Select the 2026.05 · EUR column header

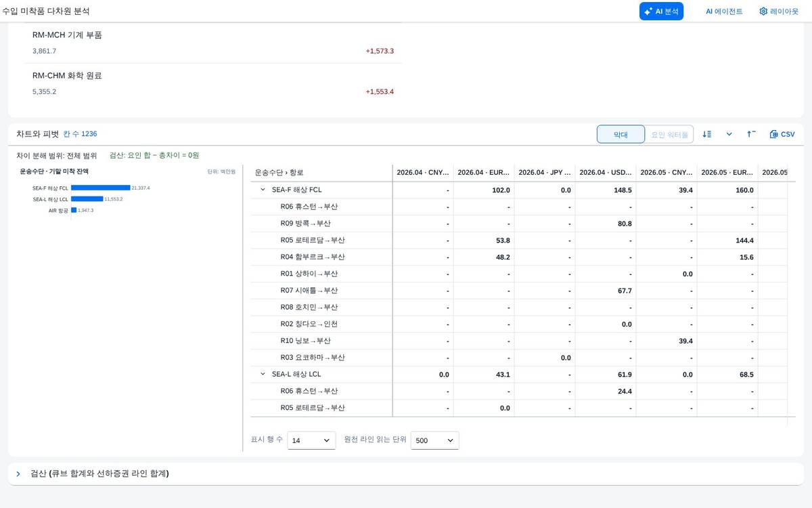[x=727, y=173]
